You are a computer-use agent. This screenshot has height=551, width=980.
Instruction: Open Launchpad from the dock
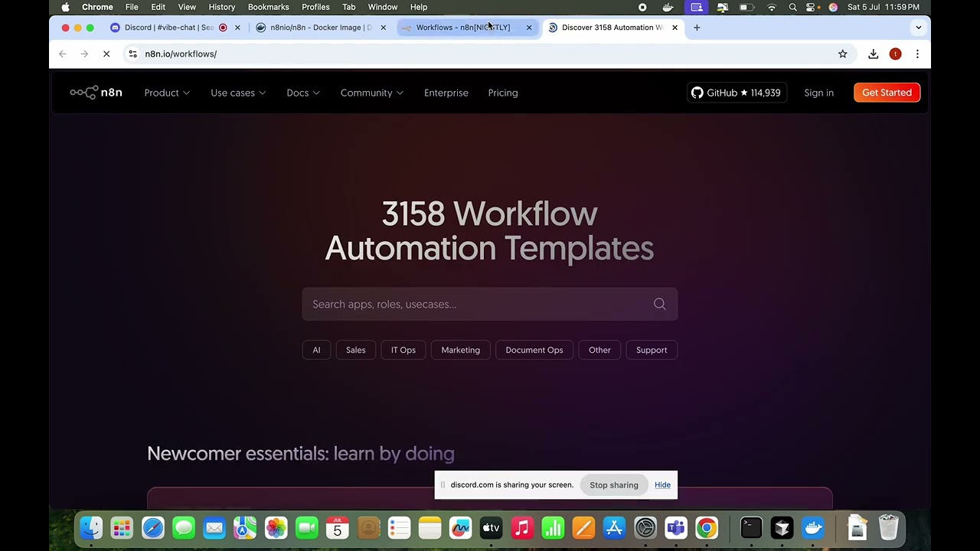(122, 528)
